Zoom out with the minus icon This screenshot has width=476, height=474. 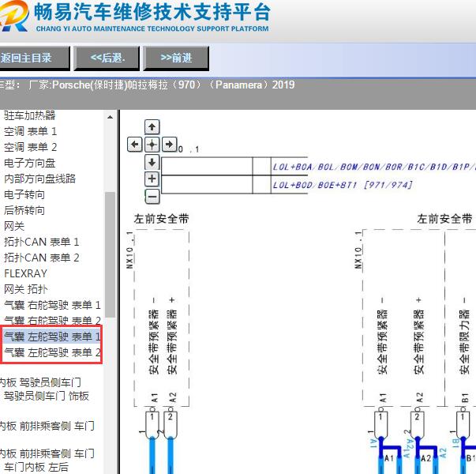[x=152, y=196]
